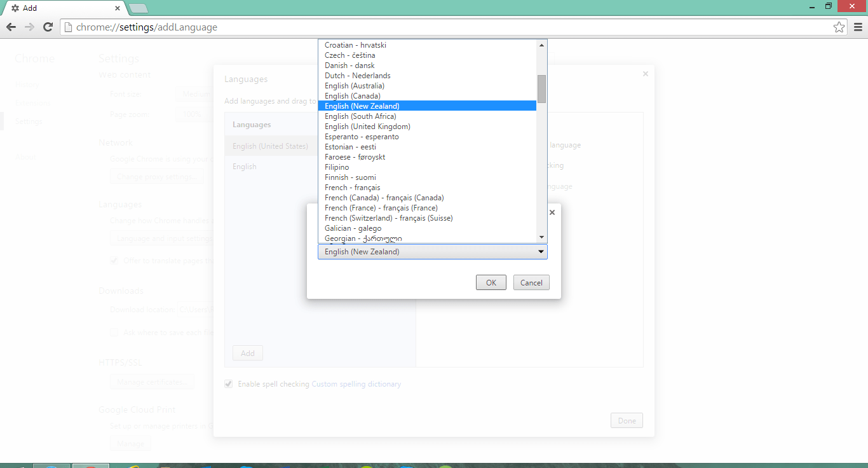Pick Dutch - Nederlands from the list

(427, 76)
